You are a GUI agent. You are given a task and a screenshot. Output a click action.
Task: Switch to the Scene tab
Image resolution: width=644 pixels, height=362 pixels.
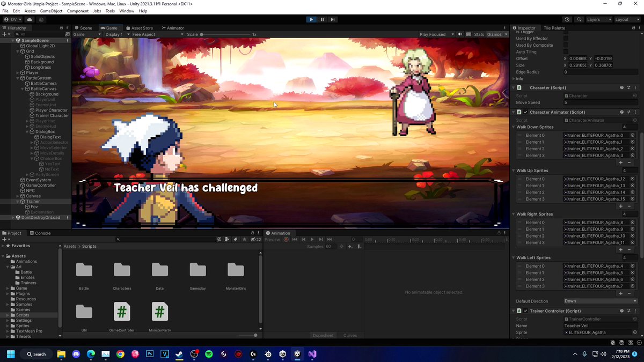click(83, 28)
